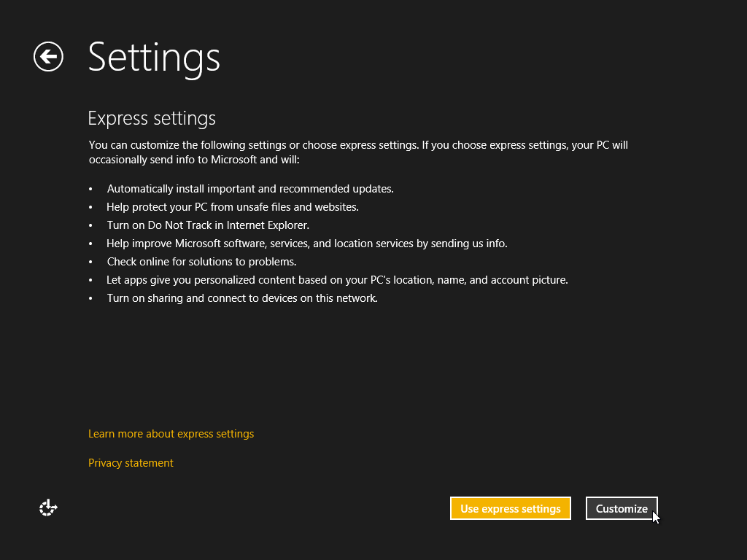Click the 'Help protect your PC' line
The image size is (747, 560).
(233, 207)
